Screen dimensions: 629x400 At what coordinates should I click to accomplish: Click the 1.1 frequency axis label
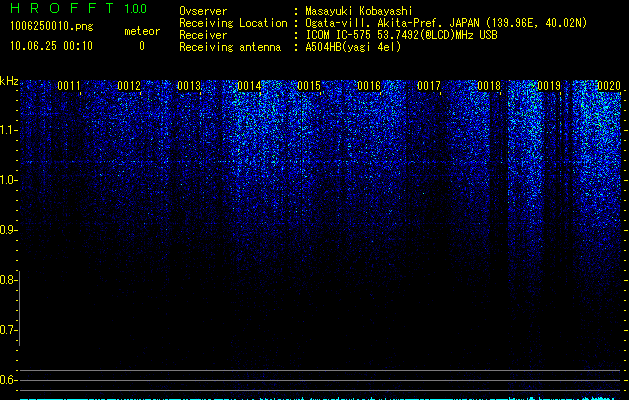8,130
